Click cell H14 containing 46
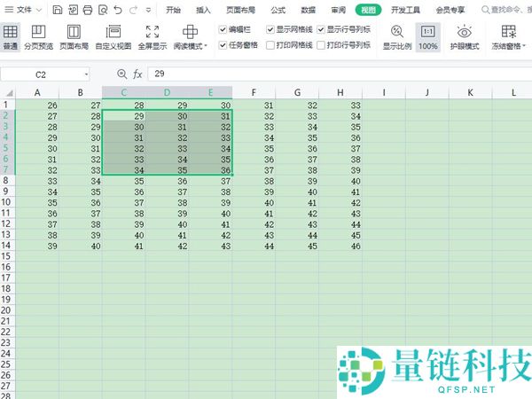Image resolution: width=532 pixels, height=399 pixels. click(340, 246)
